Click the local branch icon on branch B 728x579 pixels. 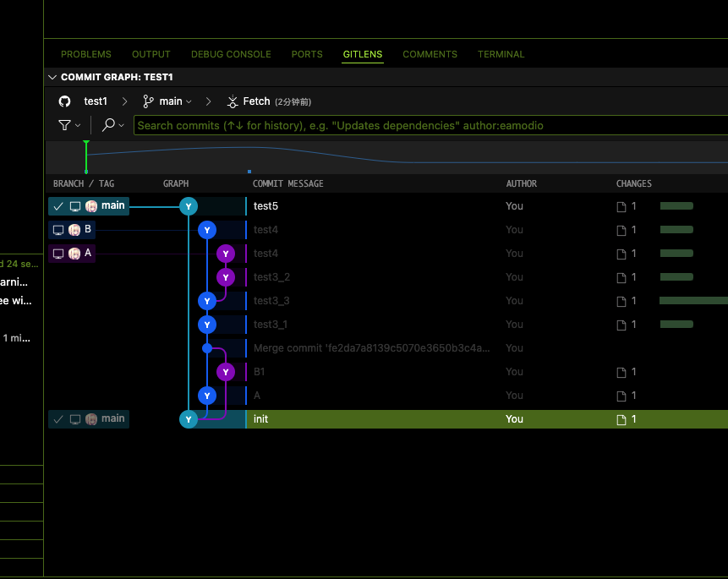coord(58,230)
